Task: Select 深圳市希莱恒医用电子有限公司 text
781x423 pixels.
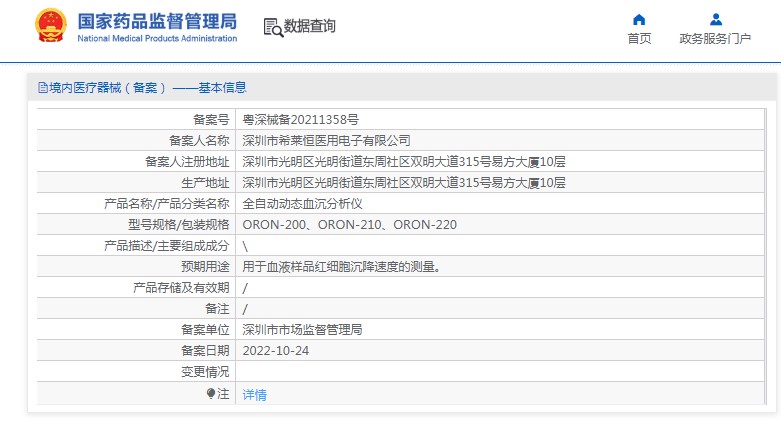Action: (326, 141)
